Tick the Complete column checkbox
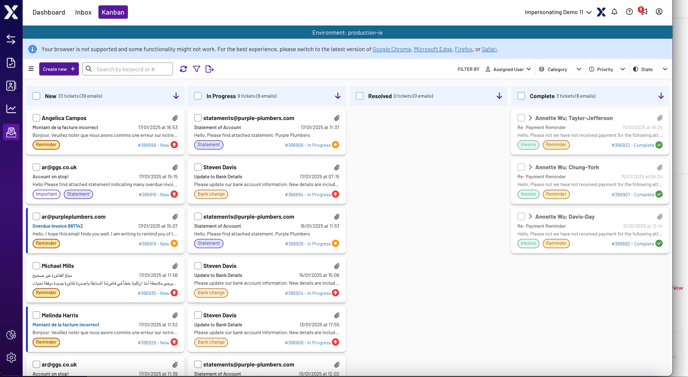Viewport: 688px width, 377px height. tap(521, 96)
